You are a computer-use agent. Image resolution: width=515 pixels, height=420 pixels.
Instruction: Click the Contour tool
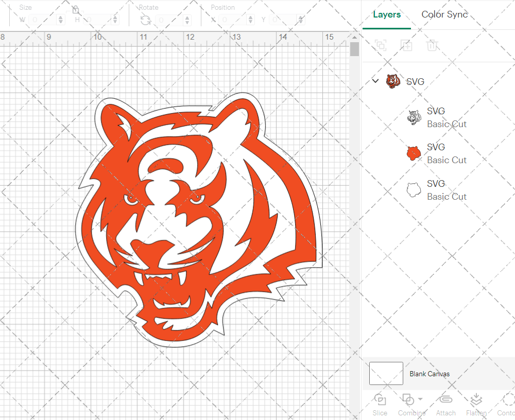point(507,405)
